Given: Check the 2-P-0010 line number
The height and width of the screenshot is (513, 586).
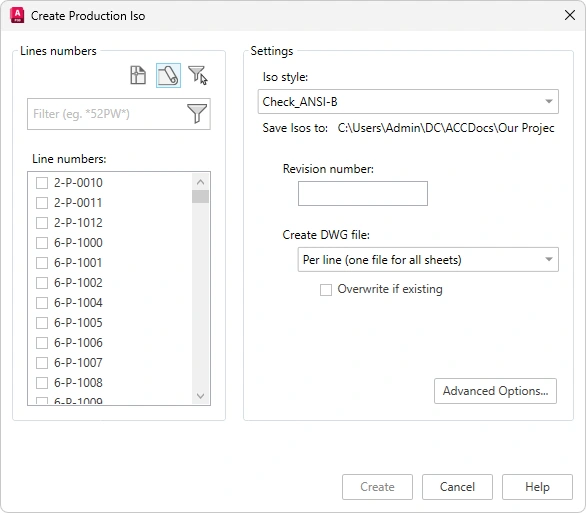Looking at the screenshot, I should point(42,183).
